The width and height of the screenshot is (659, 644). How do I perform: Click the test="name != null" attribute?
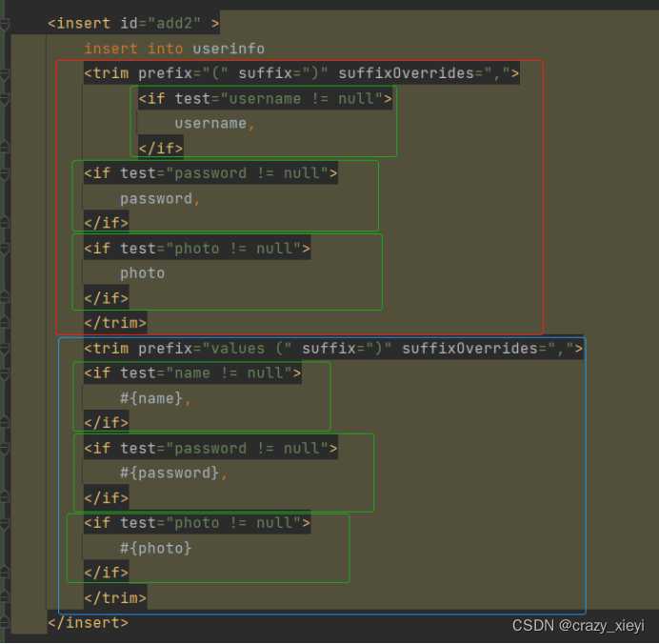pyautogui.click(x=206, y=372)
